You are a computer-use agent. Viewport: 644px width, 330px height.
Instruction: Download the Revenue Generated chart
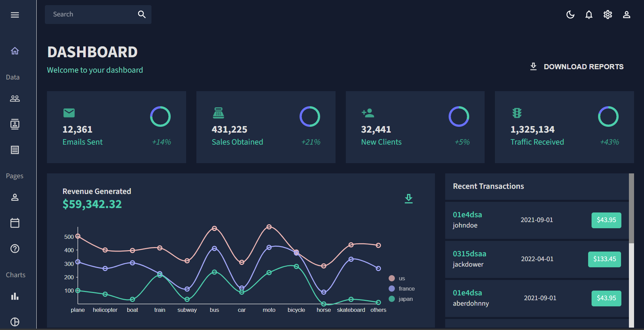tap(409, 199)
